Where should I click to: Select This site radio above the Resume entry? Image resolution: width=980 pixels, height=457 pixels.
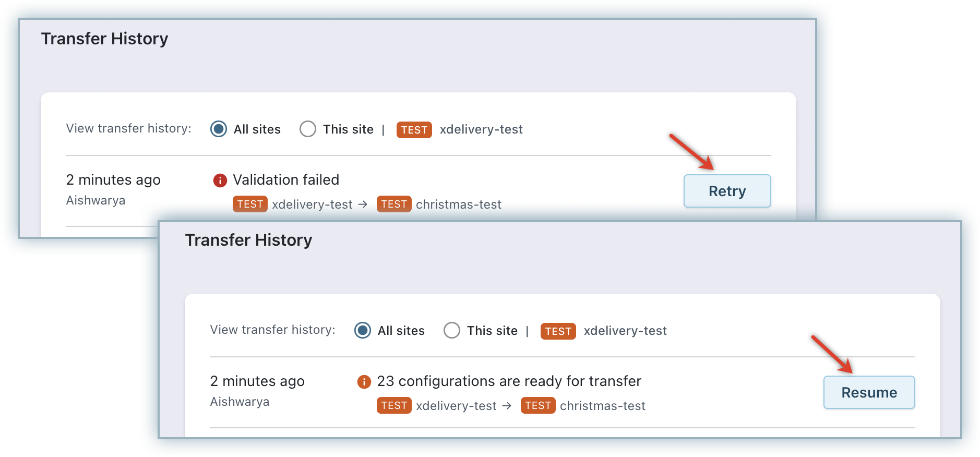pyautogui.click(x=452, y=330)
